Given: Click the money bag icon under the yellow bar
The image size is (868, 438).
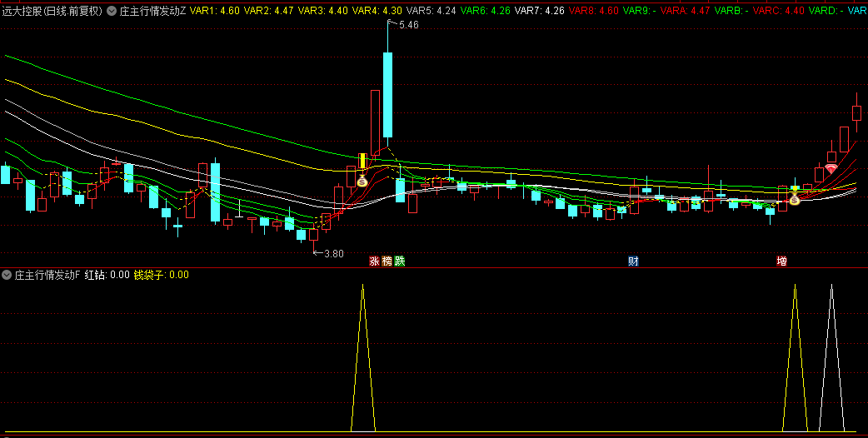Looking at the screenshot, I should pyautogui.click(x=362, y=181).
